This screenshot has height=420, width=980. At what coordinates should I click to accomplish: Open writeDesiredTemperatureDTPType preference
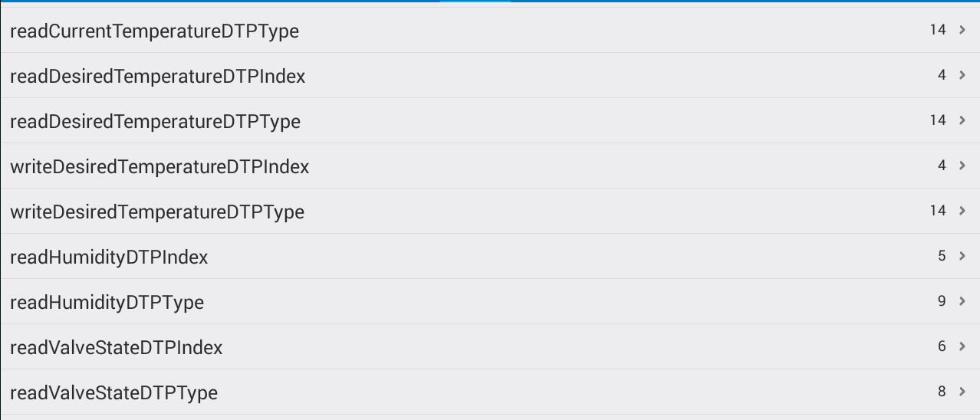coord(157,212)
